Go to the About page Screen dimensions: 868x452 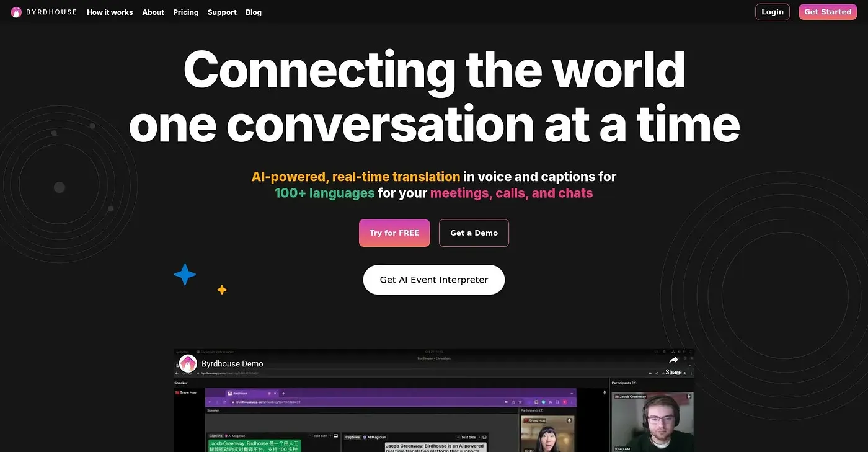pyautogui.click(x=153, y=12)
